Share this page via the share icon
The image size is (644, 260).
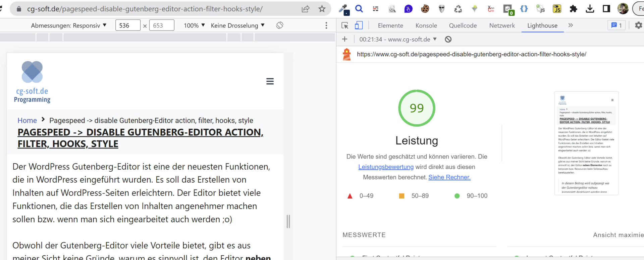point(306,9)
